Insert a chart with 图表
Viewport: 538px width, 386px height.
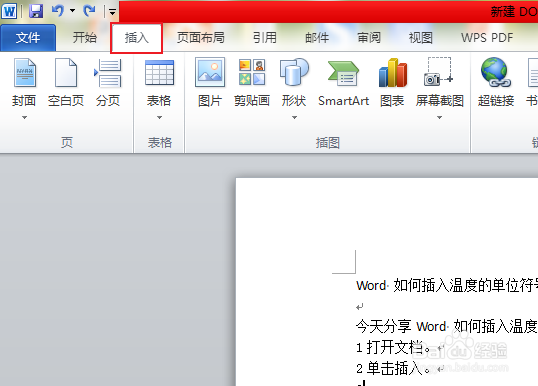click(392, 82)
